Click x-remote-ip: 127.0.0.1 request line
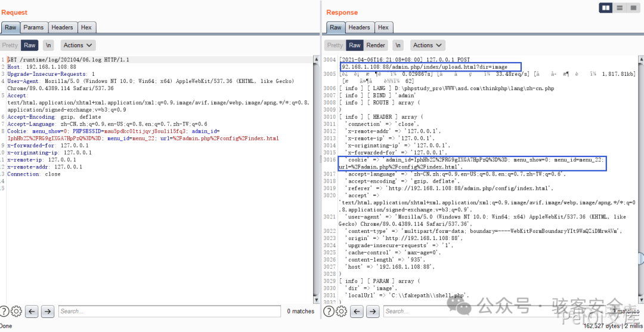Screen dimensions: 644x332 [x=42, y=159]
